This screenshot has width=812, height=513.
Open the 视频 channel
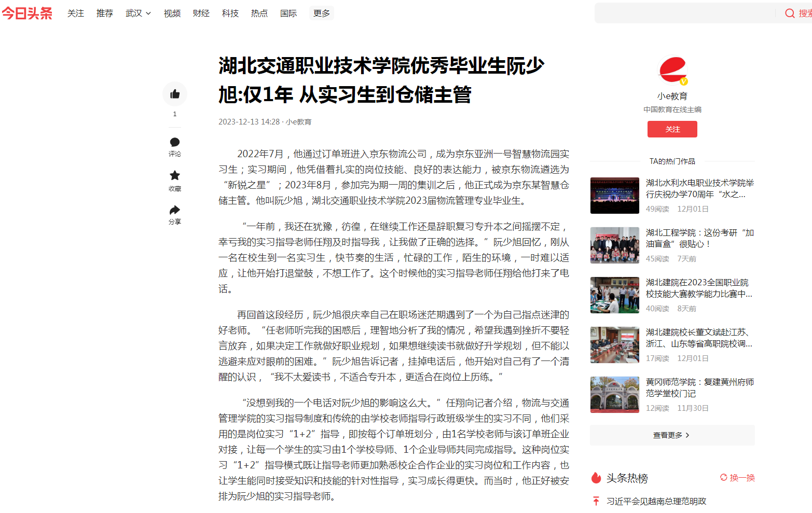(172, 13)
